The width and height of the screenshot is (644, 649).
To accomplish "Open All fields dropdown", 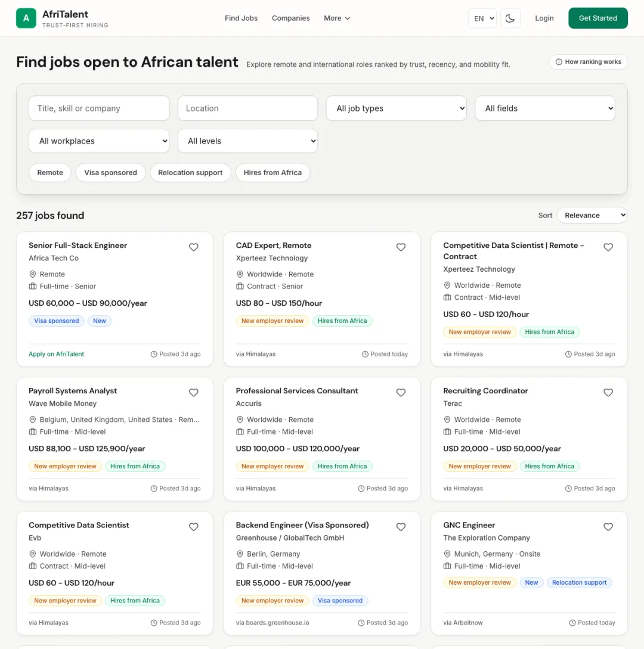I will [x=545, y=108].
